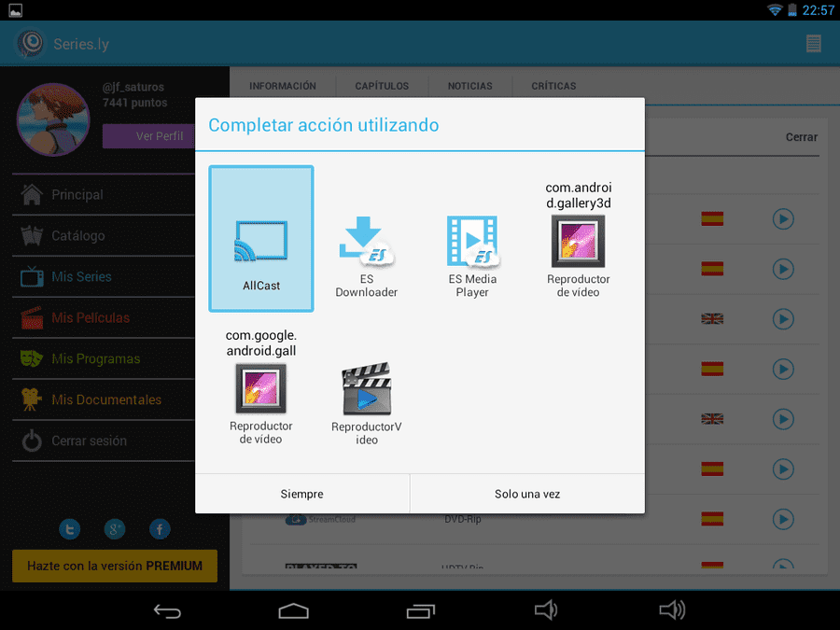Tap Hazte con la versión PREMIUM

click(115, 566)
